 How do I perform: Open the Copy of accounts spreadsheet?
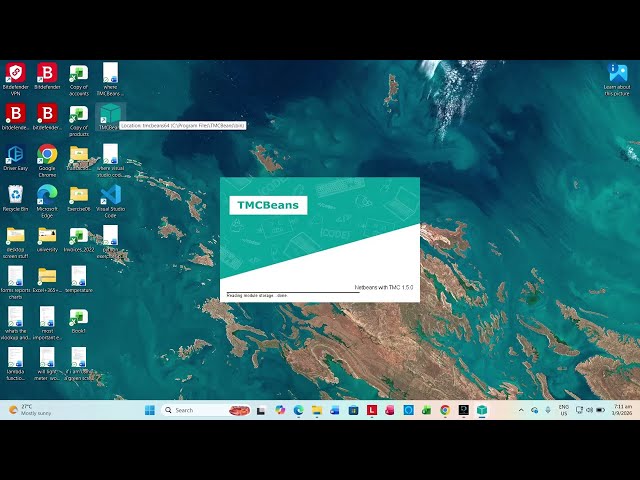(x=79, y=79)
